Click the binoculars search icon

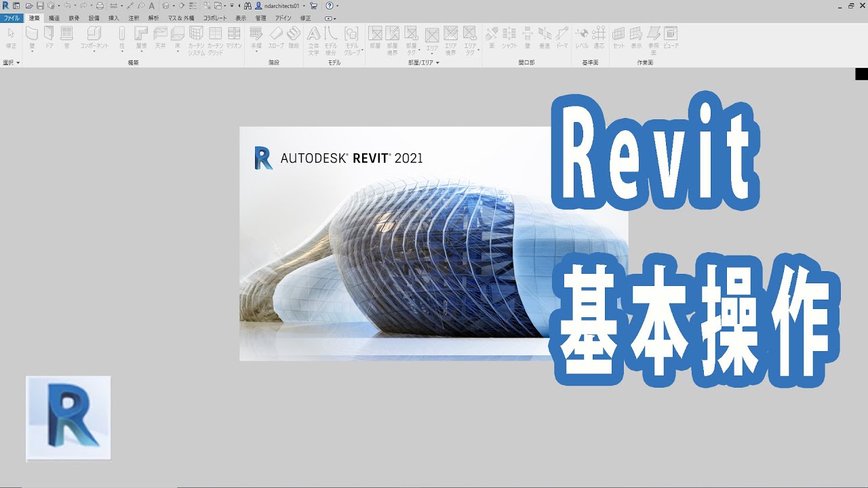coord(248,5)
